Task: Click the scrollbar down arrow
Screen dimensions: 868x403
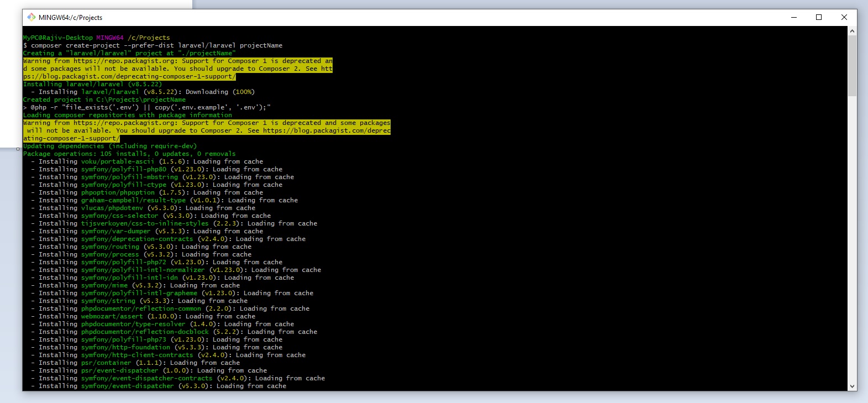Action: tap(852, 386)
